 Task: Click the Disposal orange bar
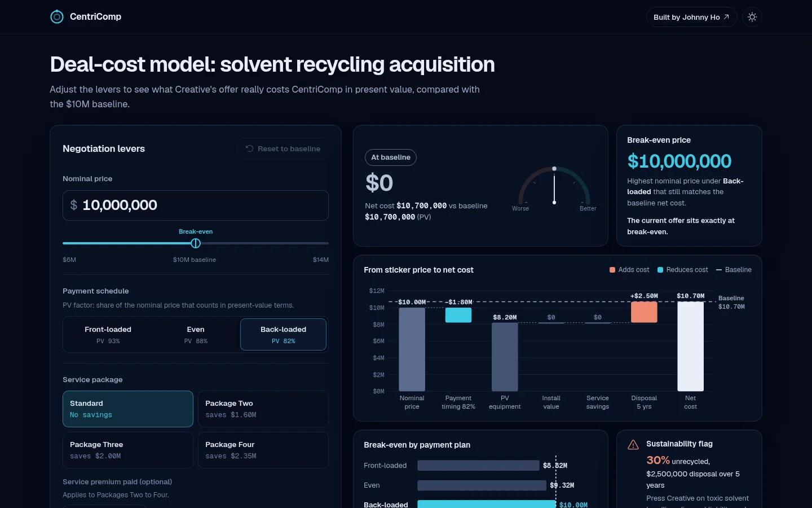[644, 312]
